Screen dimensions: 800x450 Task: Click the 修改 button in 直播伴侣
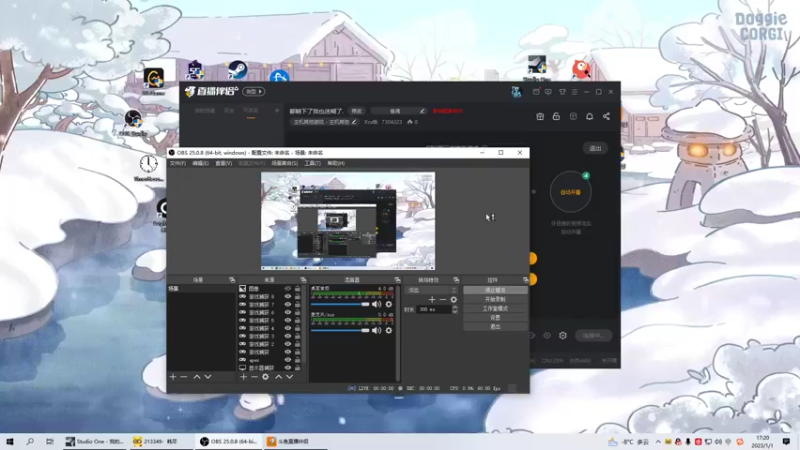coord(356,111)
